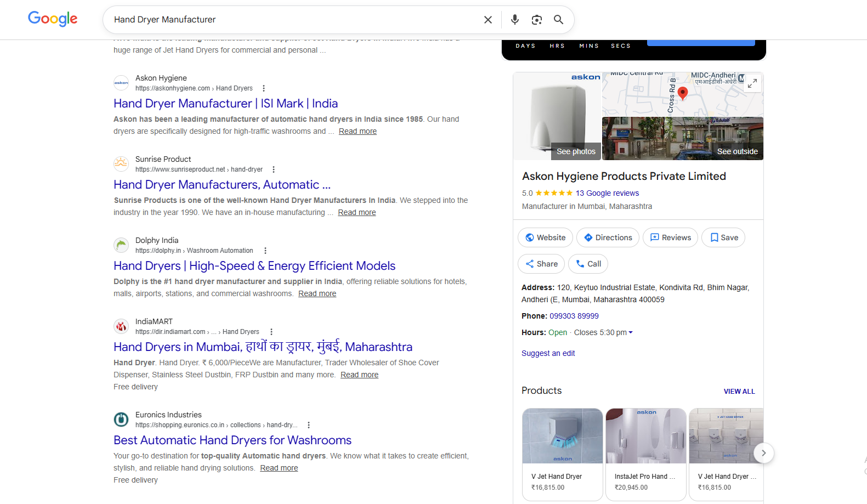867x504 pixels.
Task: Click Read more on Sunrise snippet
Action: 357,212
